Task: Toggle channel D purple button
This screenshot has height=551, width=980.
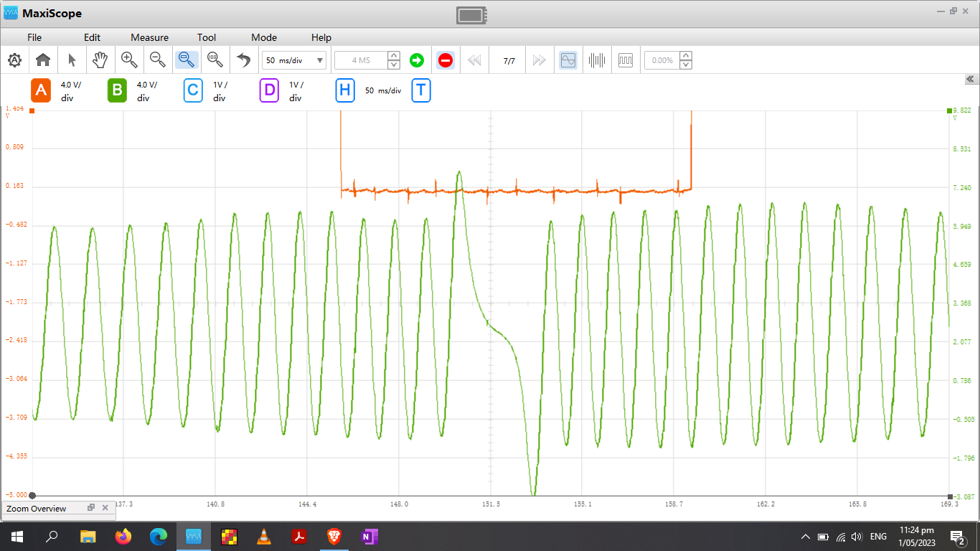Action: (269, 90)
